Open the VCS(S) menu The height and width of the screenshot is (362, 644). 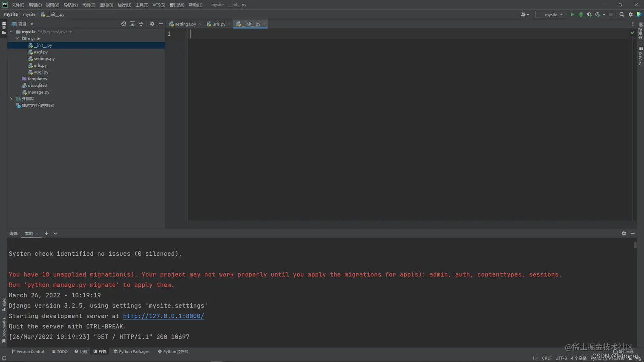coord(159,5)
